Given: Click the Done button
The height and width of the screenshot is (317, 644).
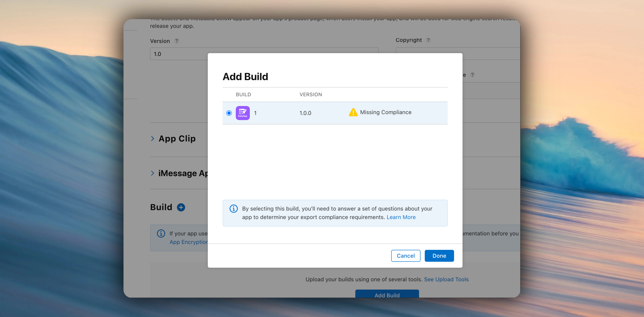Looking at the screenshot, I should point(439,255).
